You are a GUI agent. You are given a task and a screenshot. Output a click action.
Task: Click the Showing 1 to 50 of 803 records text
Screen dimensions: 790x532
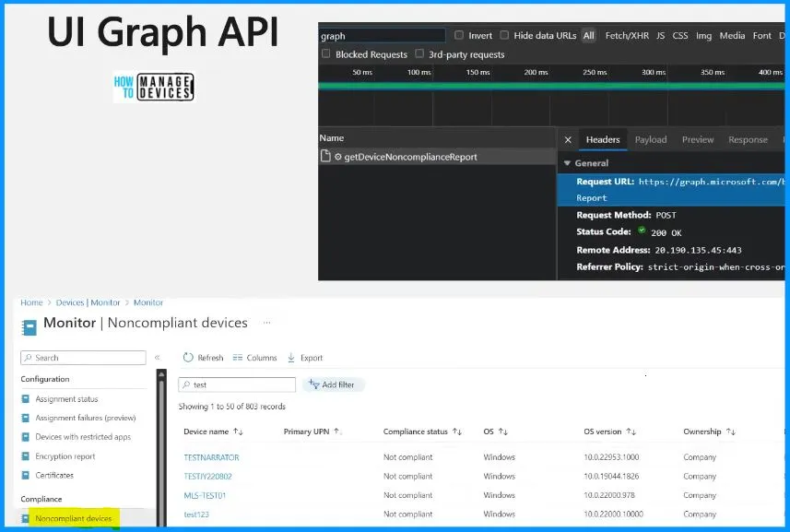[231, 407]
